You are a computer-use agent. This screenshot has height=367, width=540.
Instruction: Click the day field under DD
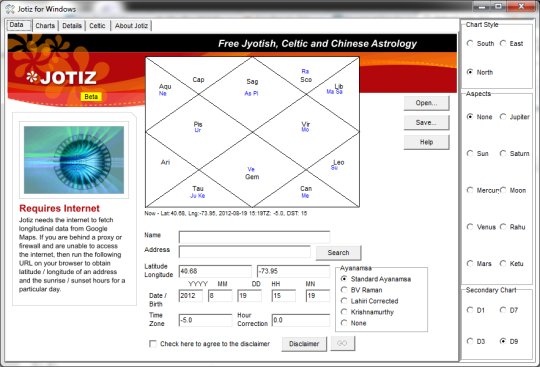[x=249, y=296]
